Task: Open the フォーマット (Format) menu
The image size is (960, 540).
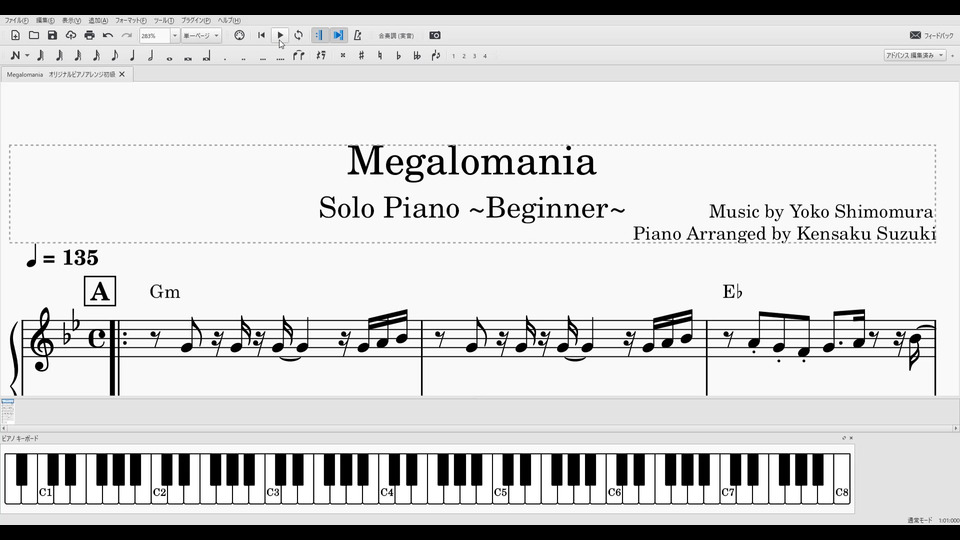Action: (x=130, y=20)
